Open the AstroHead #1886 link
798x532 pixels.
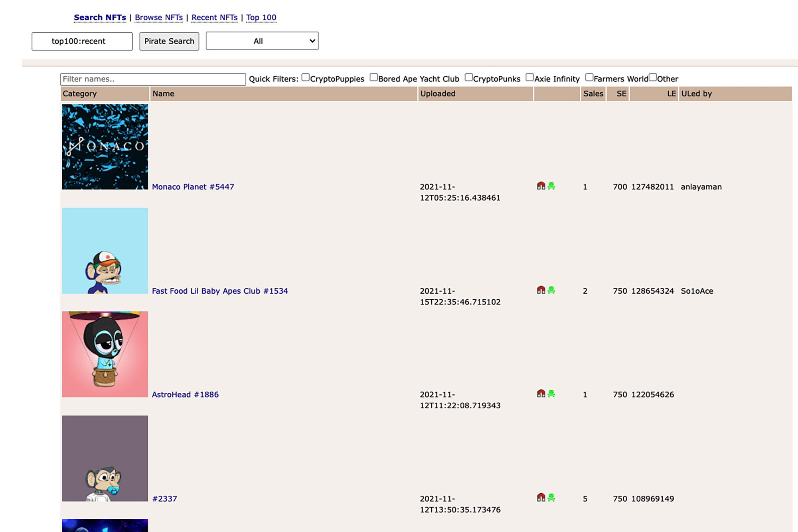(186, 395)
